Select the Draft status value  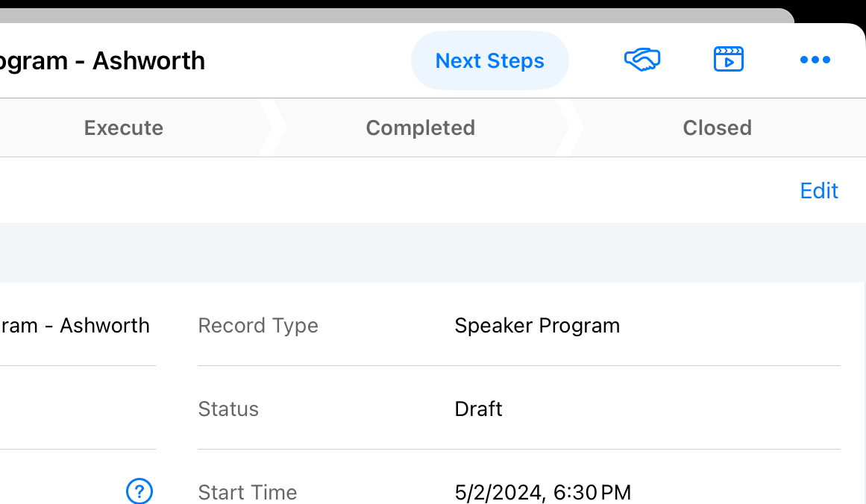point(478,409)
